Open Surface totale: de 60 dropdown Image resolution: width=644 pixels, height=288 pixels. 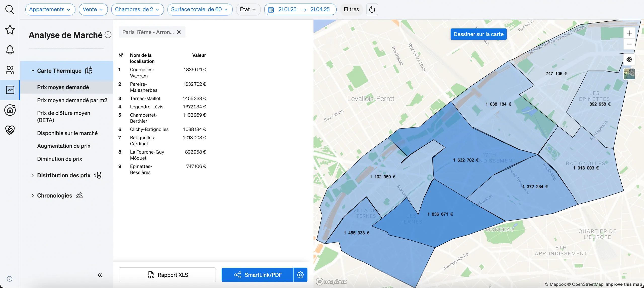(x=200, y=10)
